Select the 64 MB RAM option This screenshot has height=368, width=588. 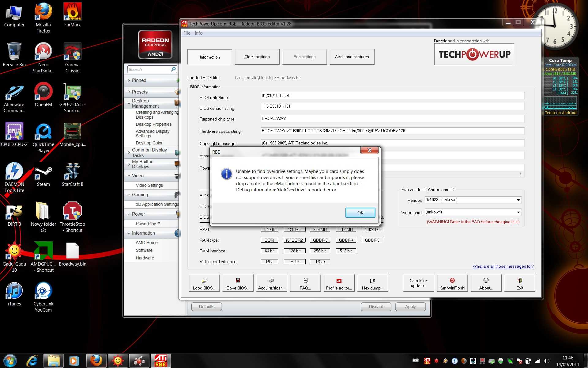tap(269, 229)
